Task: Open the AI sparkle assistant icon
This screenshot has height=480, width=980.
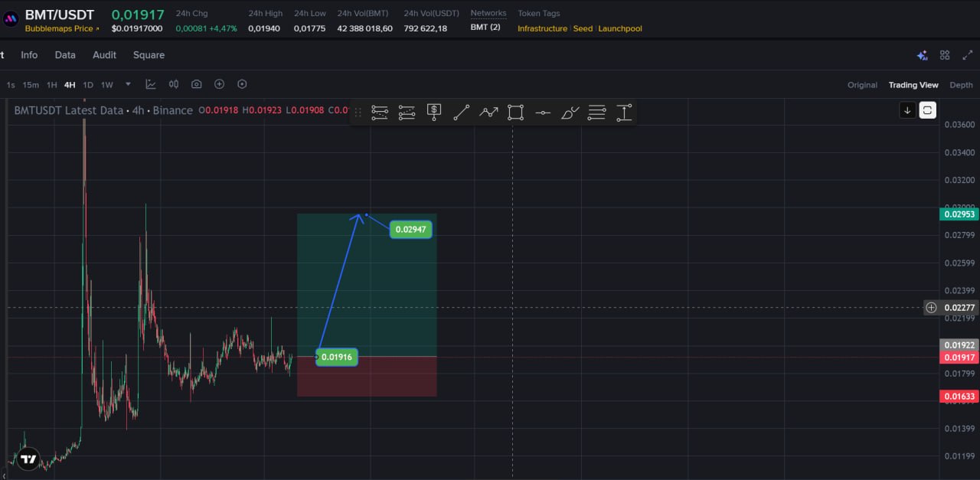Action: click(x=923, y=55)
